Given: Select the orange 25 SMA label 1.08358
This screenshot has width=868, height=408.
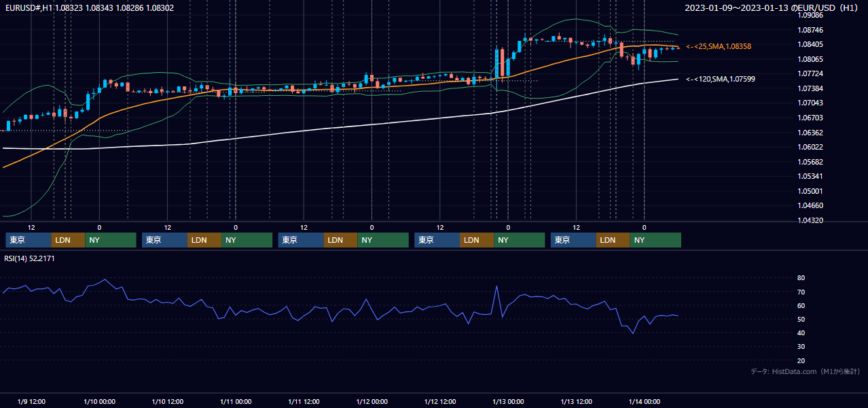Looking at the screenshot, I should point(719,46).
